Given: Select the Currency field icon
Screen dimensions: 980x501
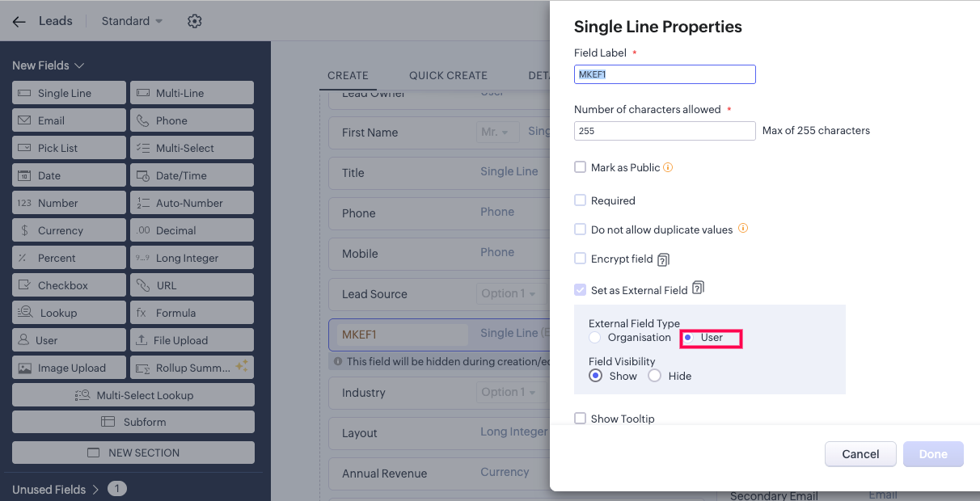Looking at the screenshot, I should tap(24, 230).
